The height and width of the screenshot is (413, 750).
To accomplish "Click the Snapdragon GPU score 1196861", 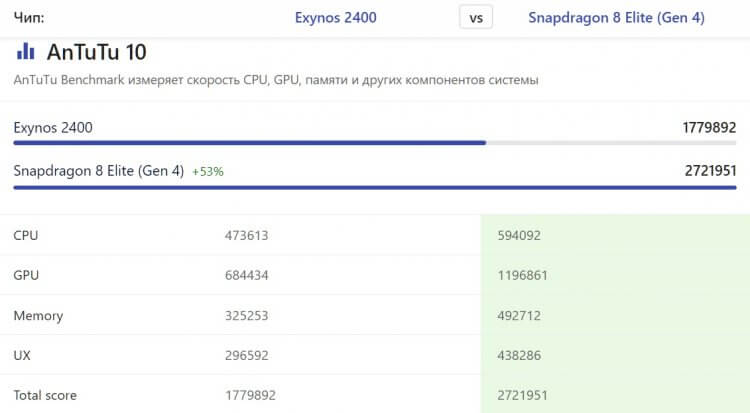I will 522,275.
